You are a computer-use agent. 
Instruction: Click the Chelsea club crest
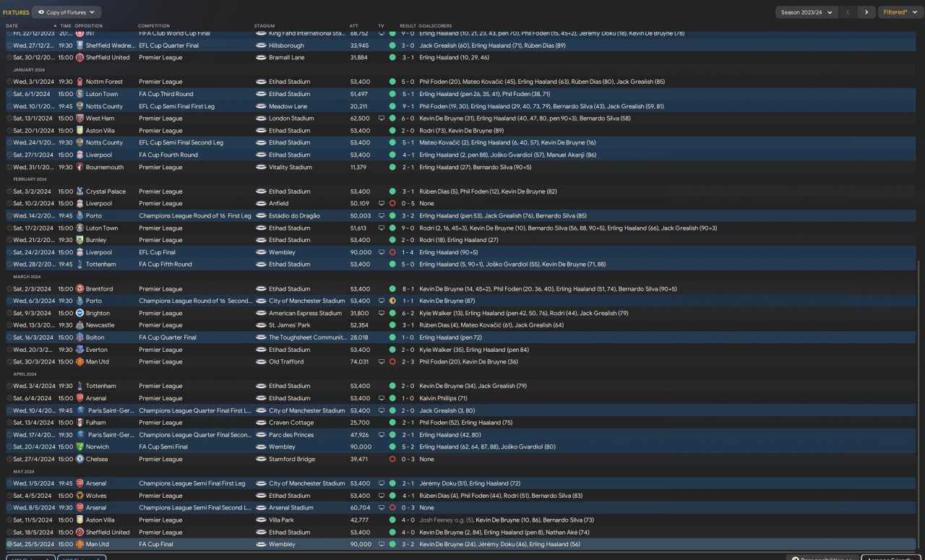[x=79, y=459]
